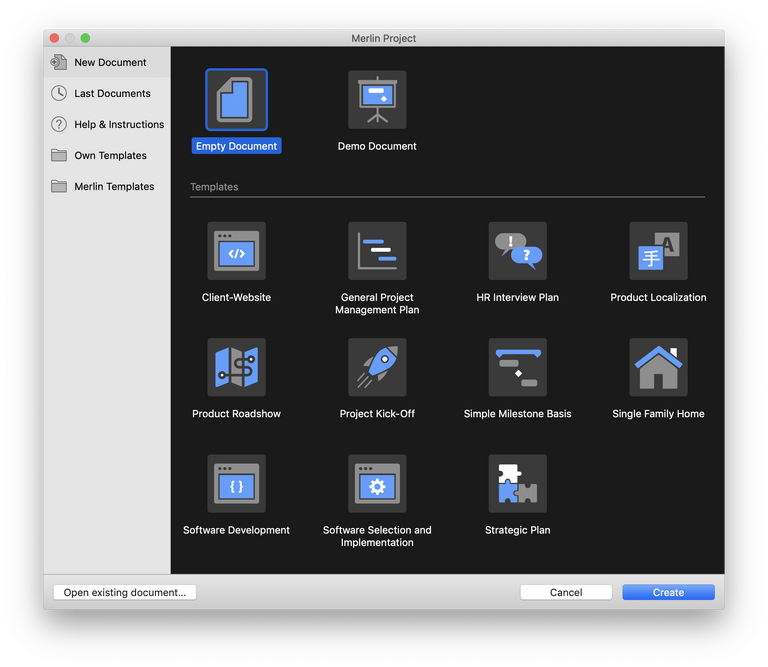Switch to Last Documents in sidebar
Image resolution: width=768 pixels, height=667 pixels.
[112, 94]
